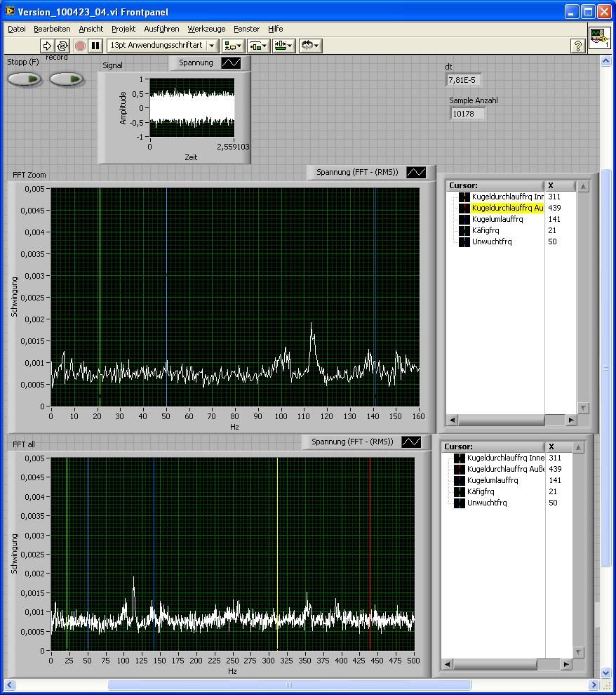Open the Resize Objects tool
This screenshot has height=695, width=616.
coord(283,46)
